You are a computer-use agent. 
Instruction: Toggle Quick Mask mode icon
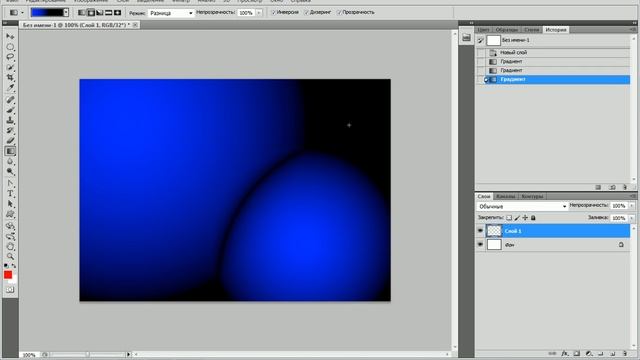(10, 289)
